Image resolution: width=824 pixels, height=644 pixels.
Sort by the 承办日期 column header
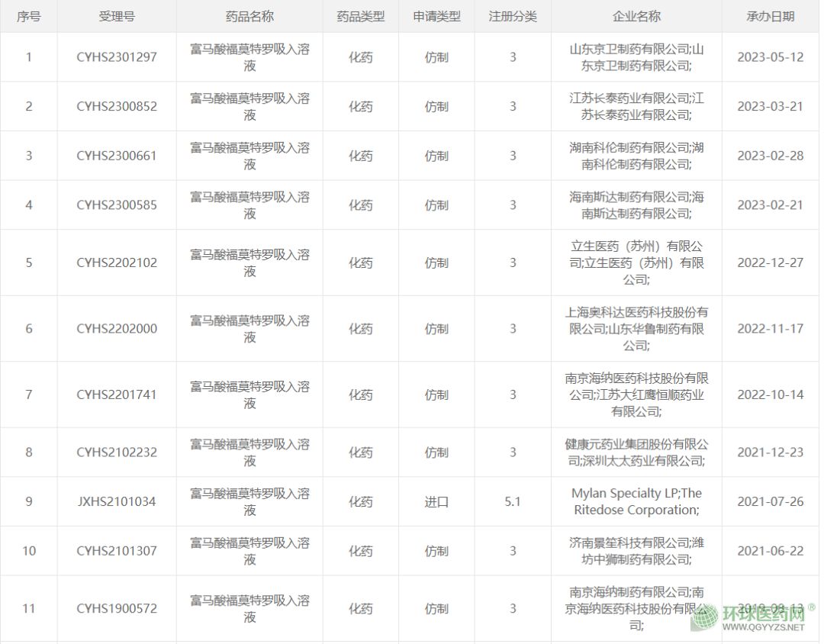[770, 16]
